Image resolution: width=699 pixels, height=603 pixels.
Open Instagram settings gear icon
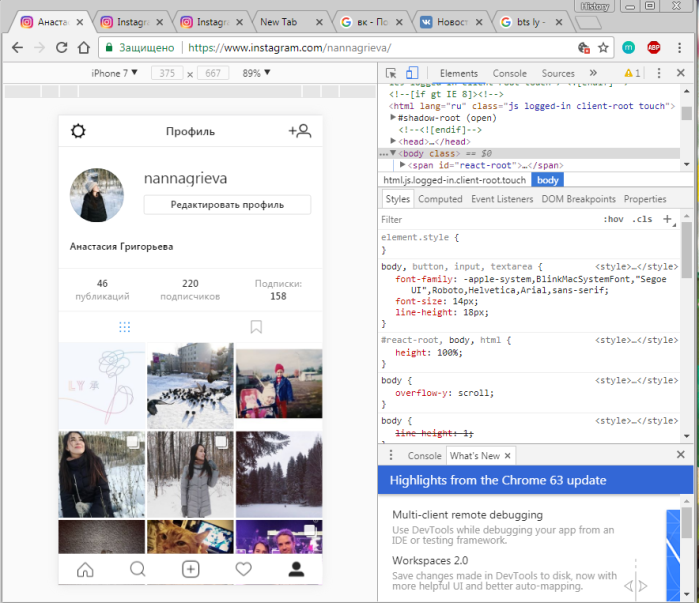(x=78, y=131)
